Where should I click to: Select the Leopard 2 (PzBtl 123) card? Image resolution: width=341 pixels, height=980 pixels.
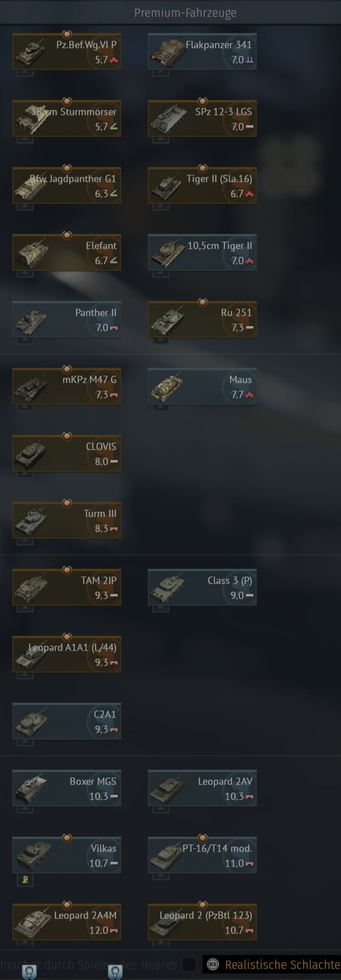[x=202, y=923]
